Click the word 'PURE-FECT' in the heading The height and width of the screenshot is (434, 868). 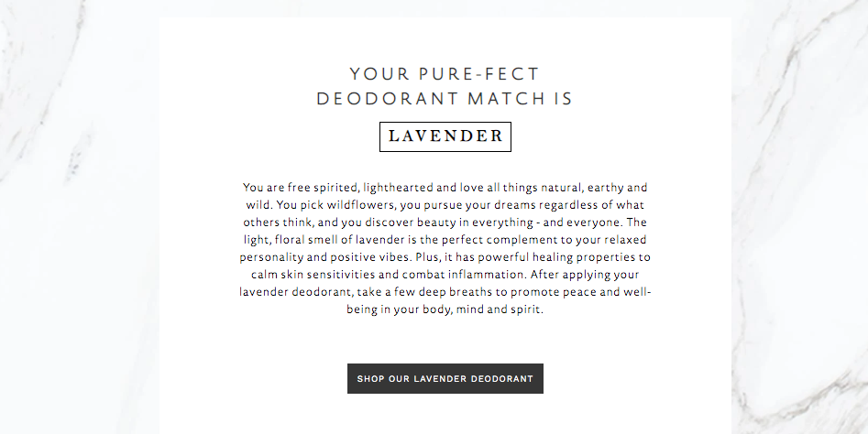coord(479,74)
